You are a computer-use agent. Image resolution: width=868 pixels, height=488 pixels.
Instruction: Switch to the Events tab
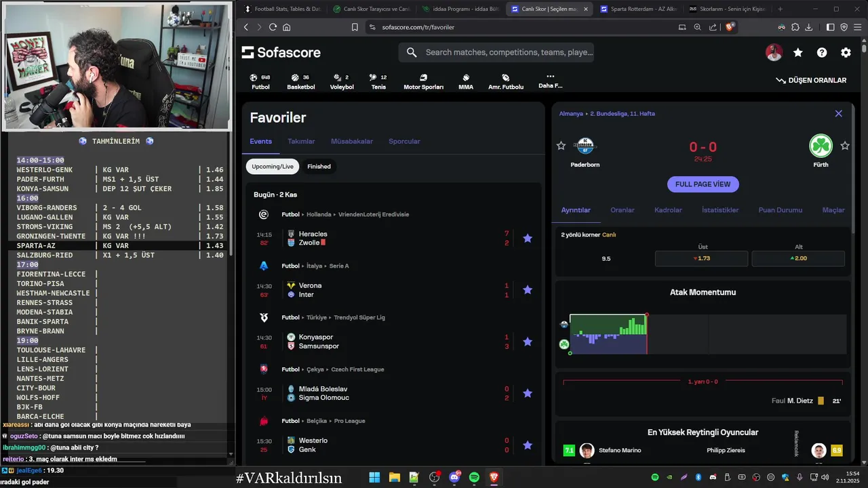coord(261,141)
